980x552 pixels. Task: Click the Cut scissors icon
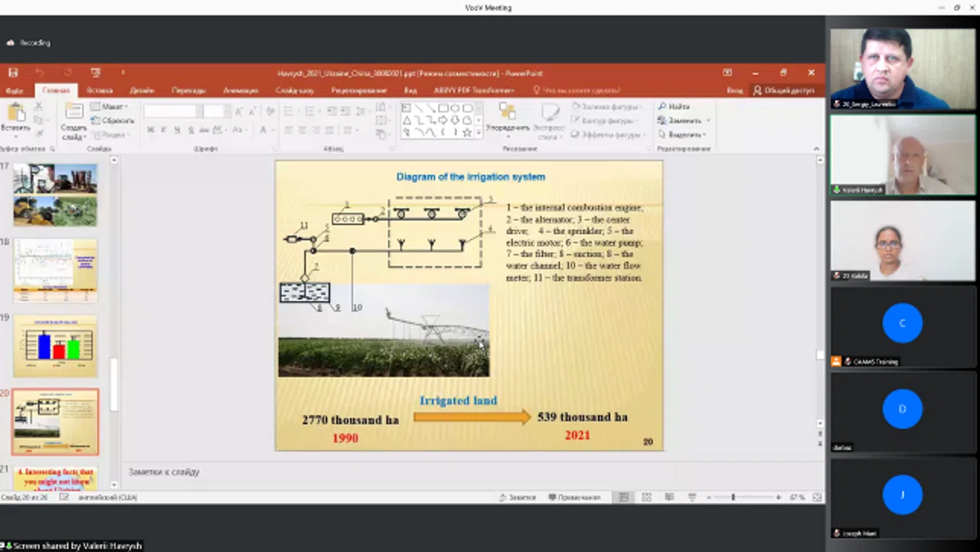pos(38,106)
